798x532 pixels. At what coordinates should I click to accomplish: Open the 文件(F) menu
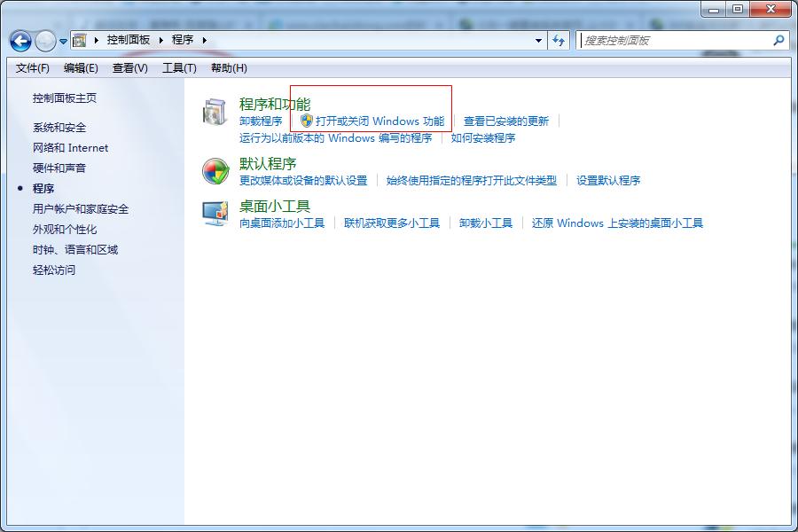coord(33,68)
